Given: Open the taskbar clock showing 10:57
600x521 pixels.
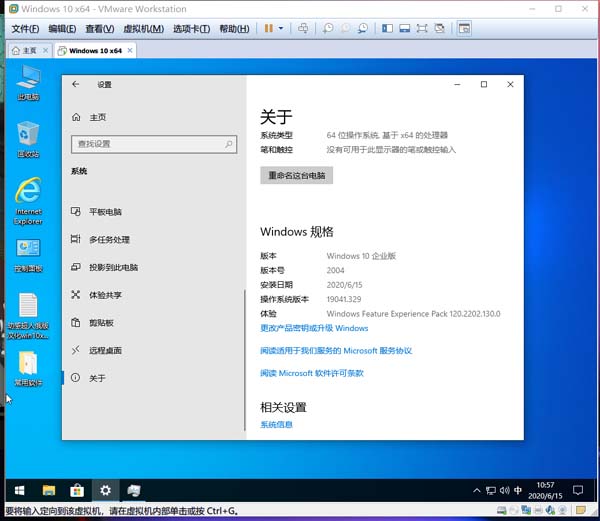Looking at the screenshot, I should tap(545, 490).
